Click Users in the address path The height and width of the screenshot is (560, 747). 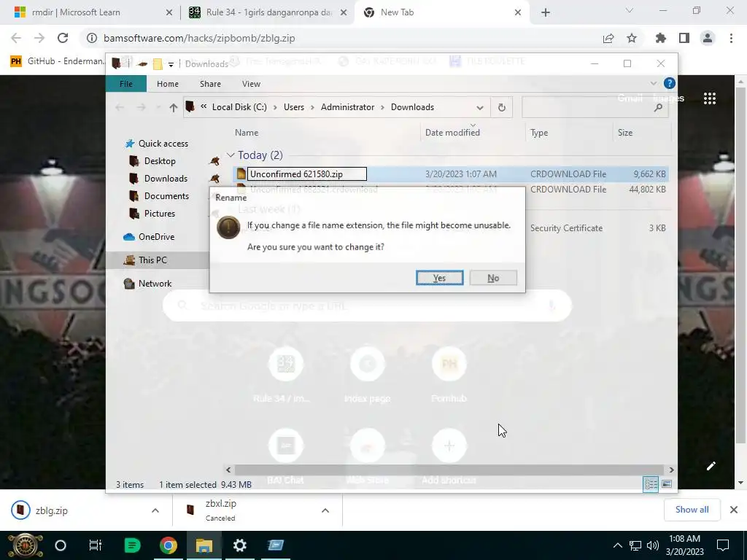[294, 107]
